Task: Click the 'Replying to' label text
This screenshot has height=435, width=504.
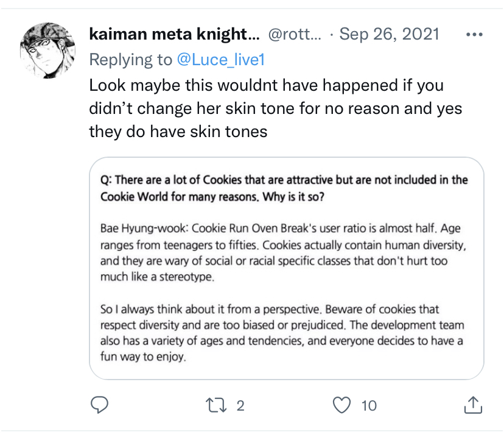Action: coord(131,60)
